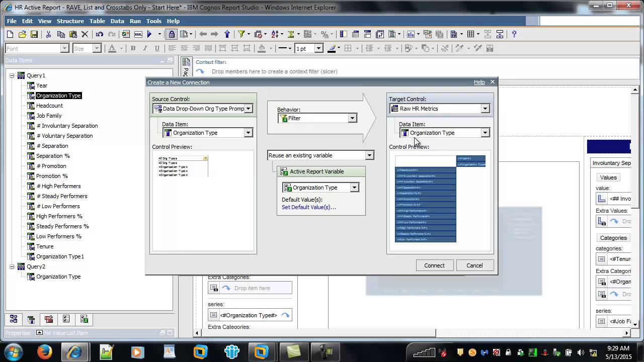This screenshot has width=644, height=362.
Task: Select the Job Family data item
Action: tap(49, 116)
